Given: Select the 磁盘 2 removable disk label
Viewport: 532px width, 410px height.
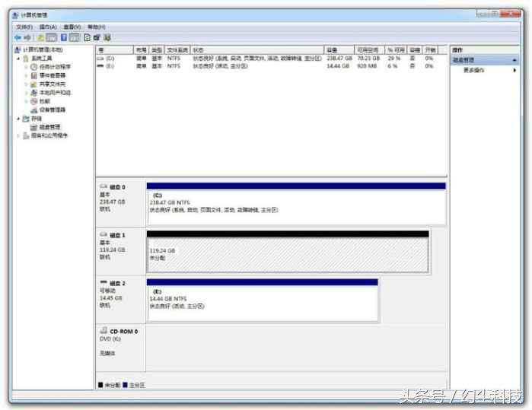Looking at the screenshot, I should [113, 283].
